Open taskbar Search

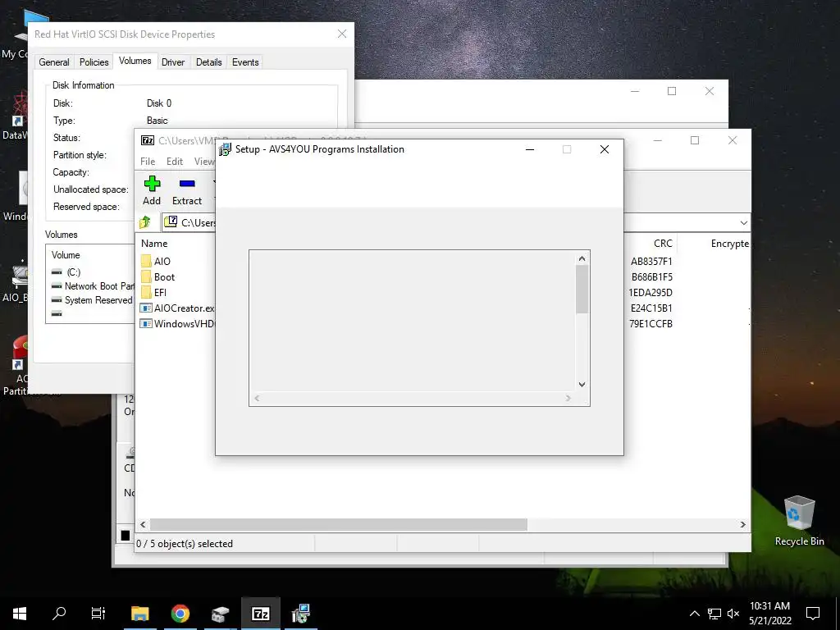[x=59, y=614]
